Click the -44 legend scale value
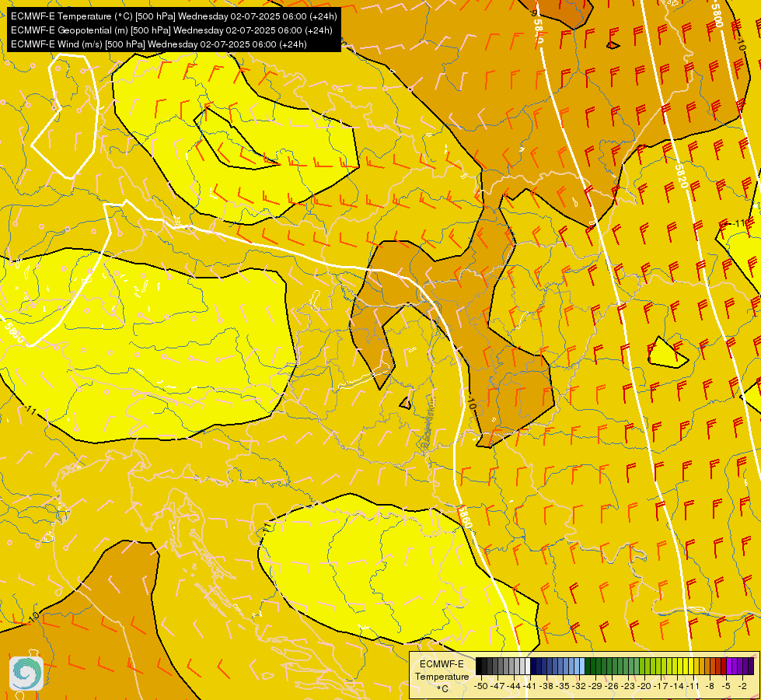This screenshot has height=700, width=761. tap(514, 686)
